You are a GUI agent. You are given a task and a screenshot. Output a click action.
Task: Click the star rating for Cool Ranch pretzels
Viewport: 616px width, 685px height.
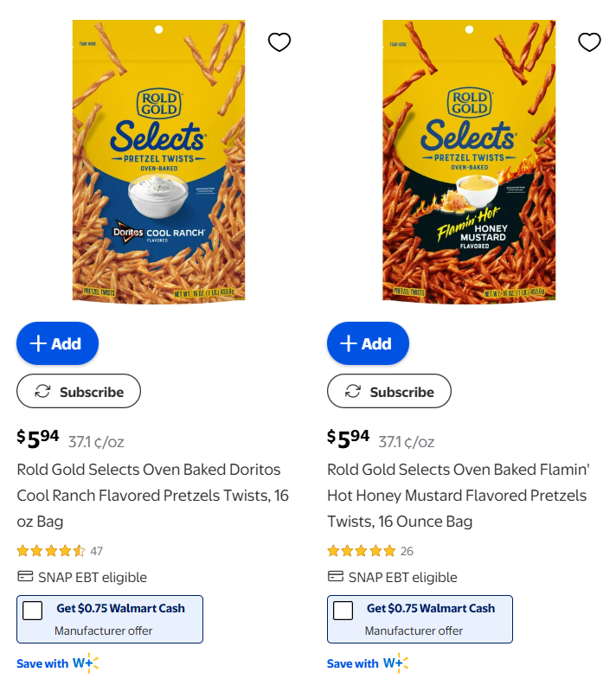click(x=51, y=551)
